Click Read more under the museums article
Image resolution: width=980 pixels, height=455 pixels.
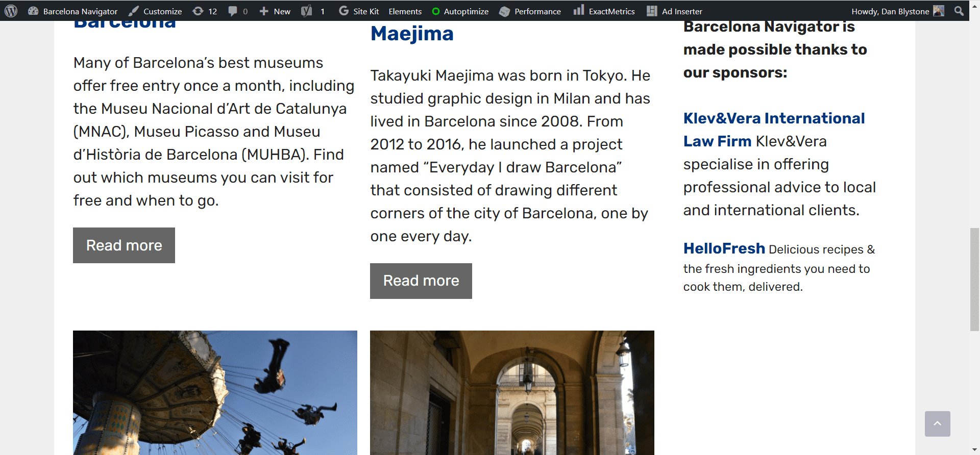(124, 245)
